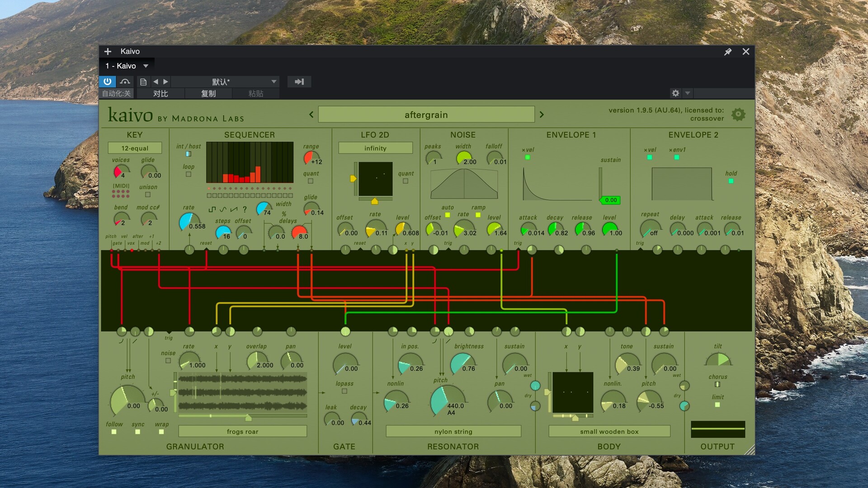
Task: Toggle the envelope 2 hold switch
Action: 731,181
